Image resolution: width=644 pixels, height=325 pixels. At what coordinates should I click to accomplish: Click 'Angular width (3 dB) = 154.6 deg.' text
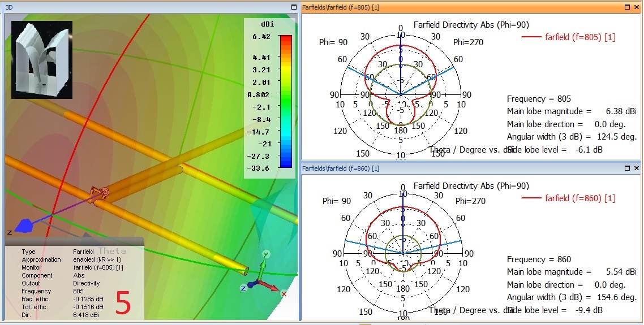[572, 297]
